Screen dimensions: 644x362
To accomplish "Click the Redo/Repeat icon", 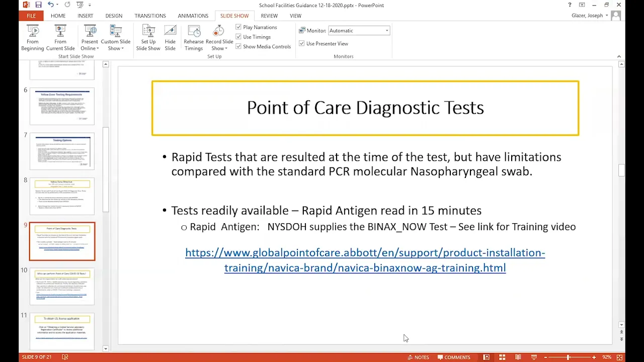I will 68,5.
